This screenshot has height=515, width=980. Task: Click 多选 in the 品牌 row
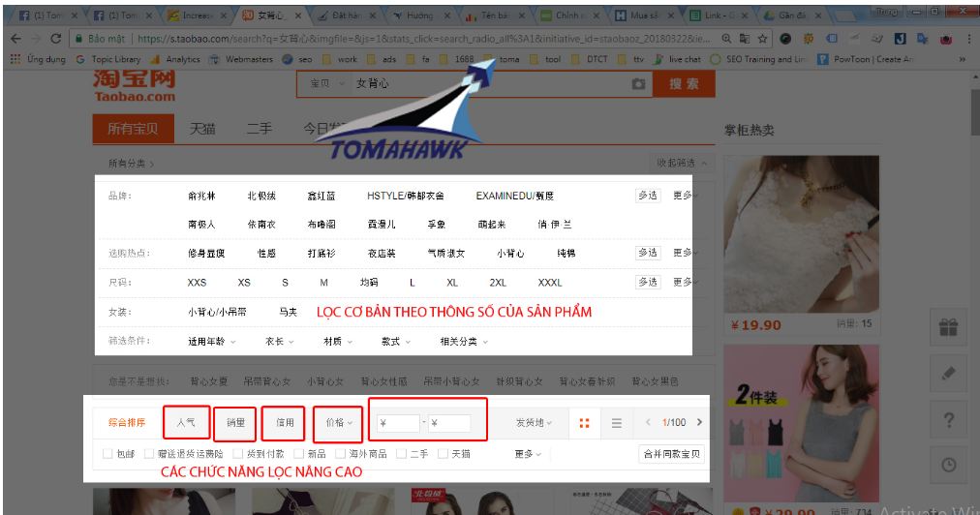648,196
